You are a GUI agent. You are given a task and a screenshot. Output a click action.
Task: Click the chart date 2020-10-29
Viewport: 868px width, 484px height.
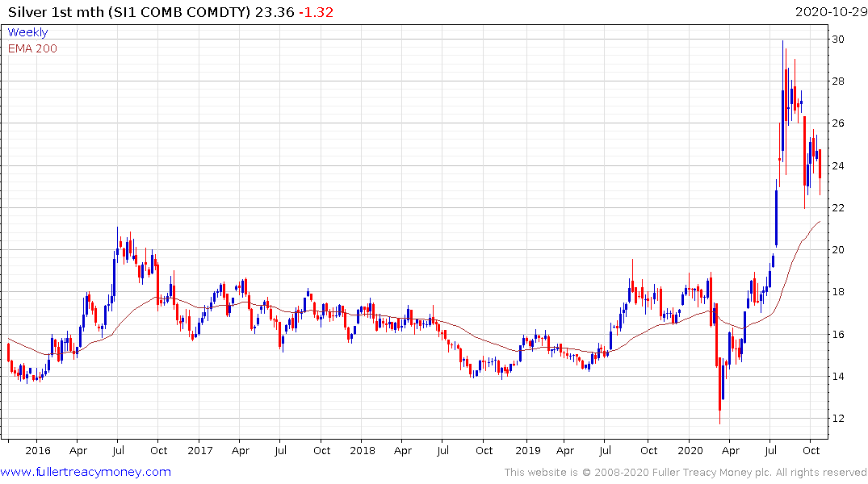click(831, 12)
